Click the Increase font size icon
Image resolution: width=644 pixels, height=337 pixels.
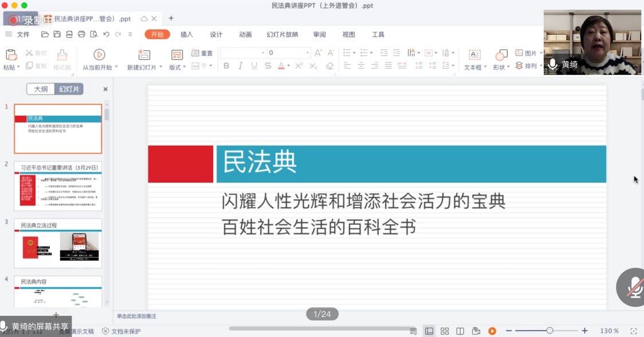(318, 53)
